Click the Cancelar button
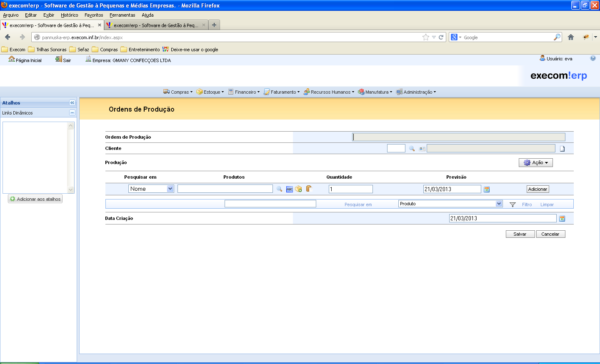 (x=550, y=234)
